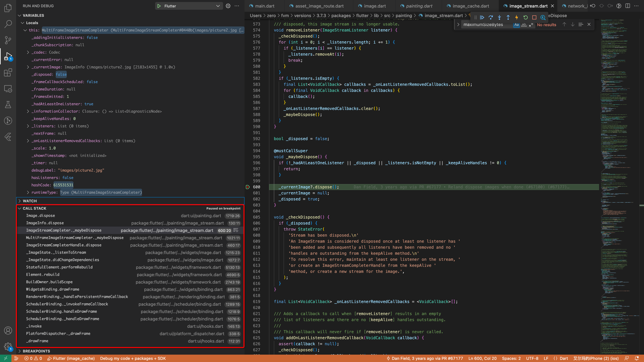Toggle Use Regular Expression in find widget
Viewport: 644px width, 362px height.
pos(531,25)
